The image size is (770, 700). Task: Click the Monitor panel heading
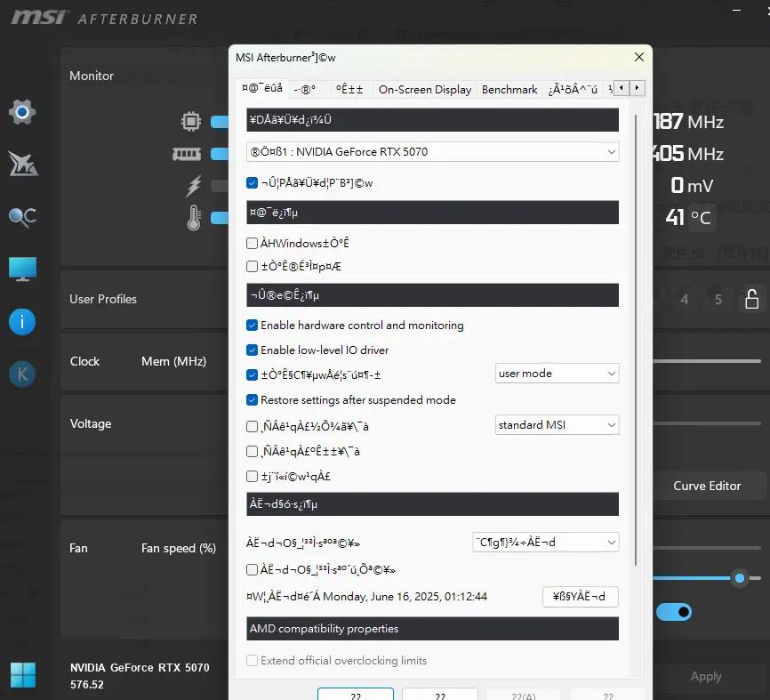(92, 76)
